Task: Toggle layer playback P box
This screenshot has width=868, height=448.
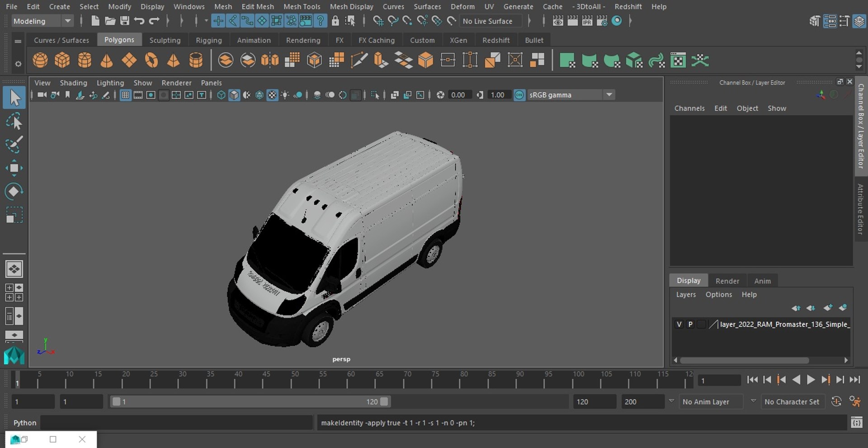Action: pyautogui.click(x=690, y=324)
